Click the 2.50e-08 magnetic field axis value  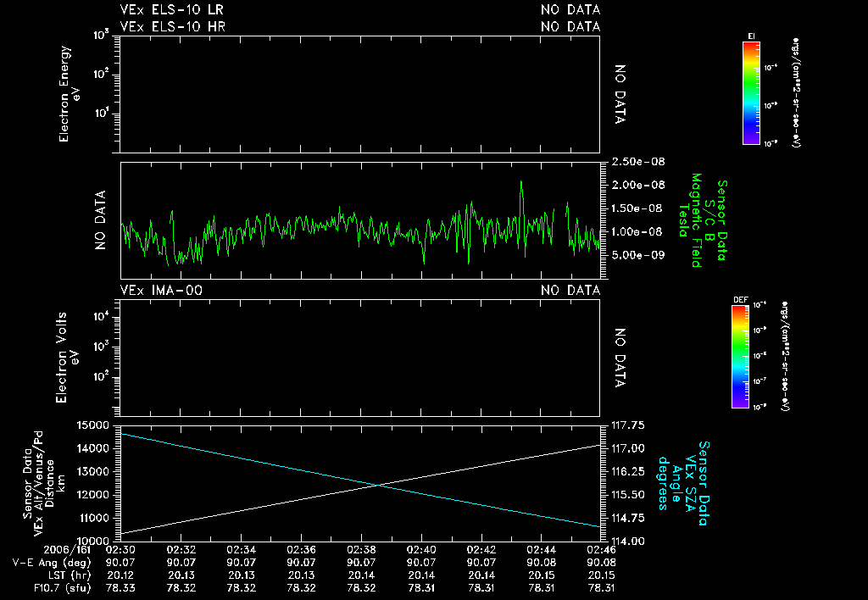638,162
